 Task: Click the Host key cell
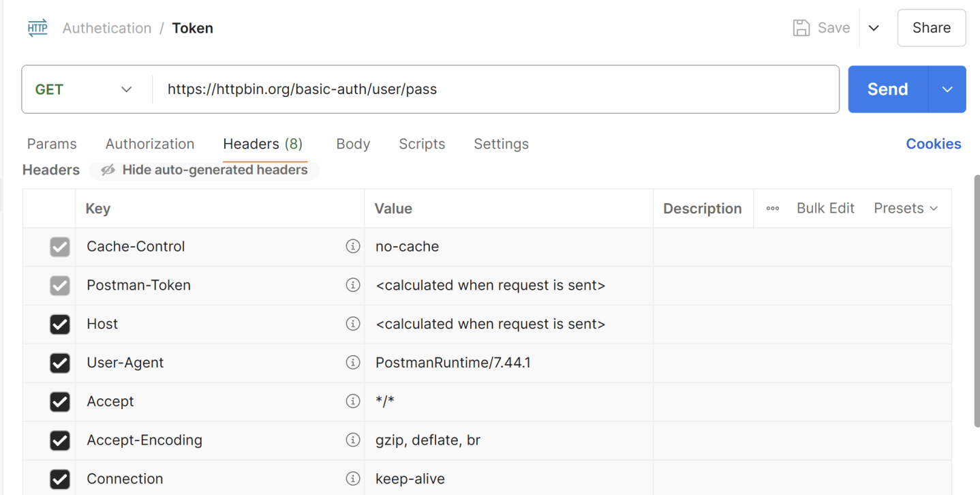pos(220,325)
